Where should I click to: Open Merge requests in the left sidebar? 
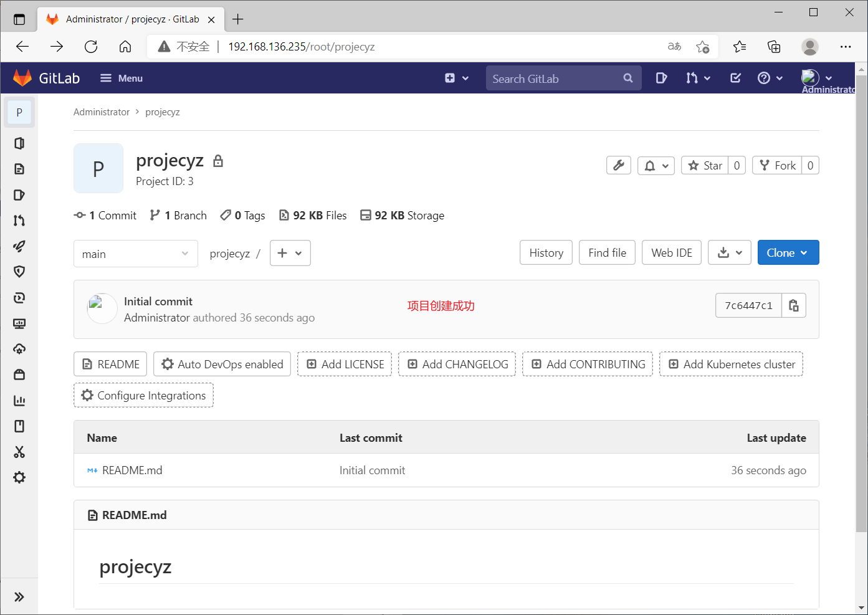pyautogui.click(x=19, y=221)
